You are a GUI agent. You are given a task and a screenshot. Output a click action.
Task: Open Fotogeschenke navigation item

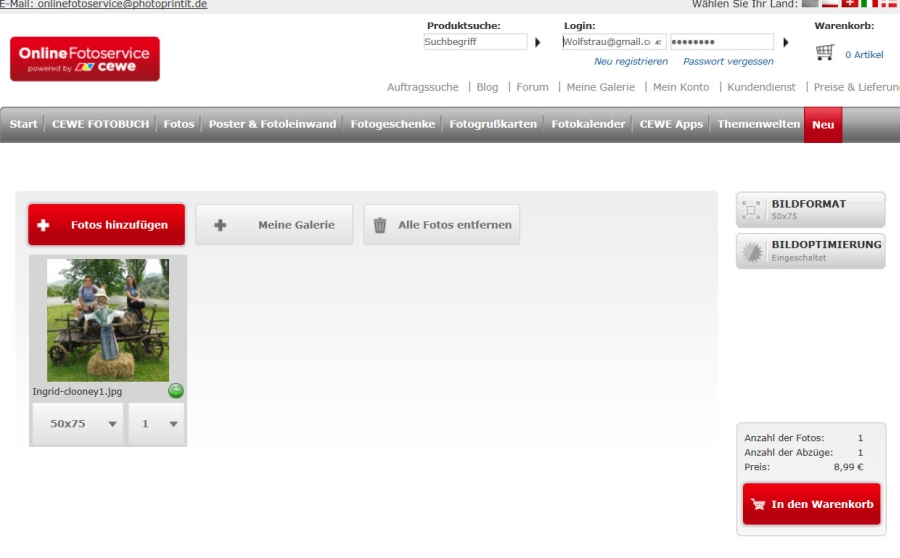(x=393, y=124)
